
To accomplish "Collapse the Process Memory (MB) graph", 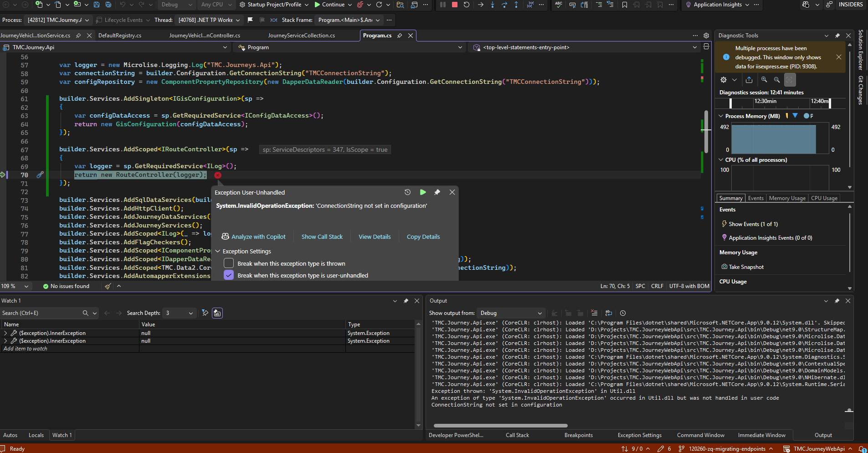I will point(721,116).
